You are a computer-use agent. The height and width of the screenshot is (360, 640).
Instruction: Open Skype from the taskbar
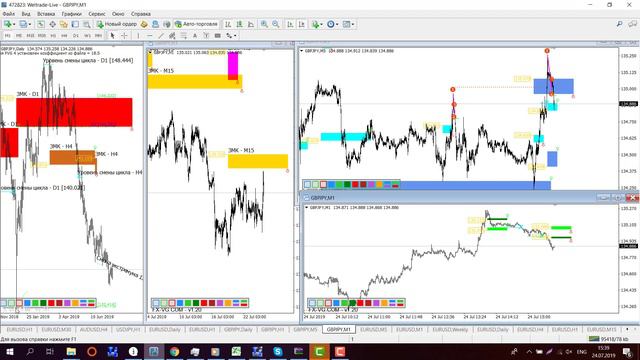tap(278, 351)
